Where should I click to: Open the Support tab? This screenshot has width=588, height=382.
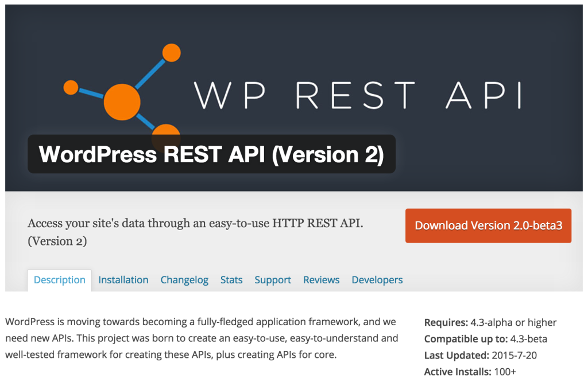point(273,280)
